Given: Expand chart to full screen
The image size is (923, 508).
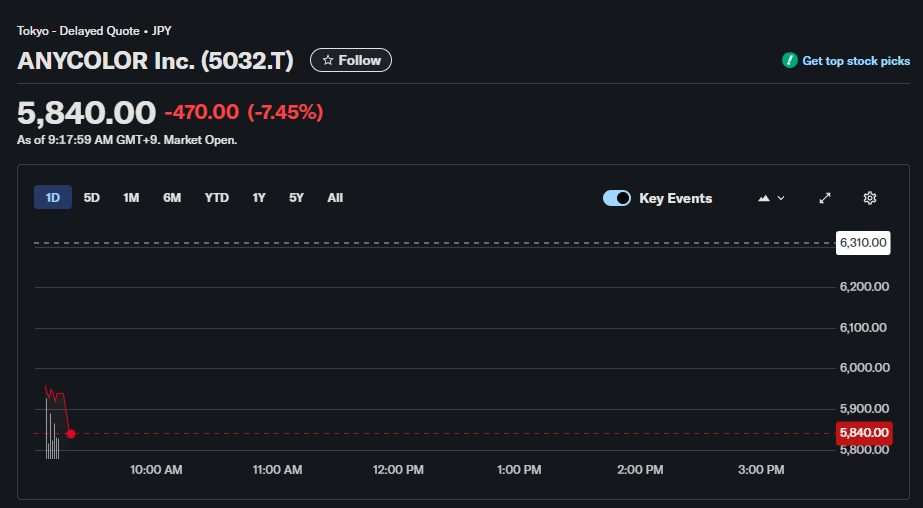Looking at the screenshot, I should (825, 198).
